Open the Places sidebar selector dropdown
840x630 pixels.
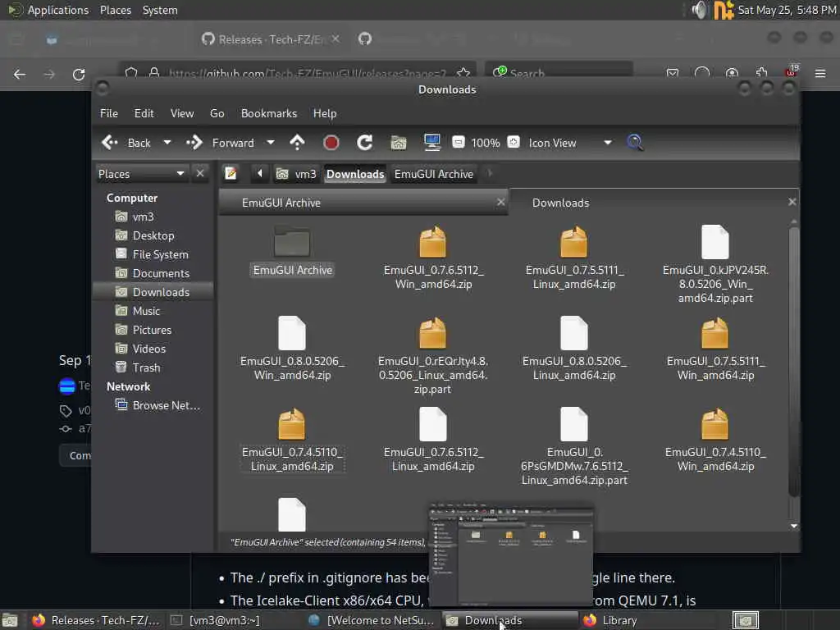tap(141, 174)
